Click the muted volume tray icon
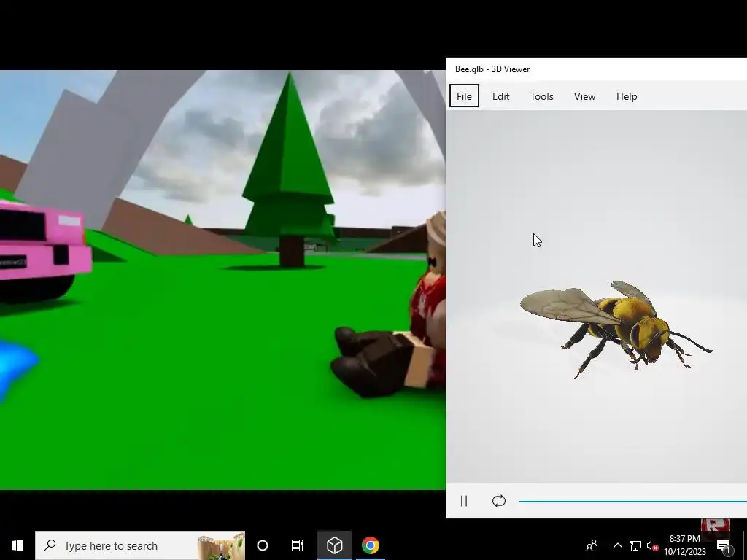Image resolution: width=747 pixels, height=560 pixels. (x=652, y=545)
